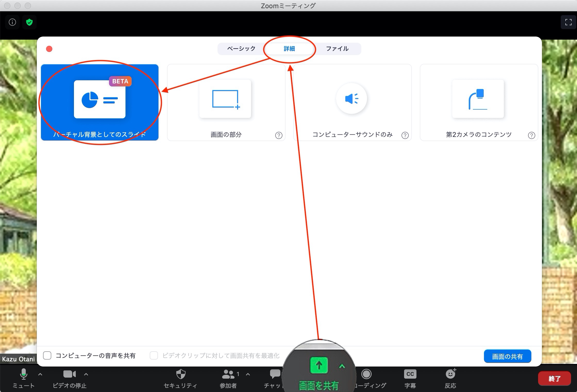Viewport: 577px width, 392px height.
Task: Switch to the ベーシック tab
Action: [x=241, y=49]
